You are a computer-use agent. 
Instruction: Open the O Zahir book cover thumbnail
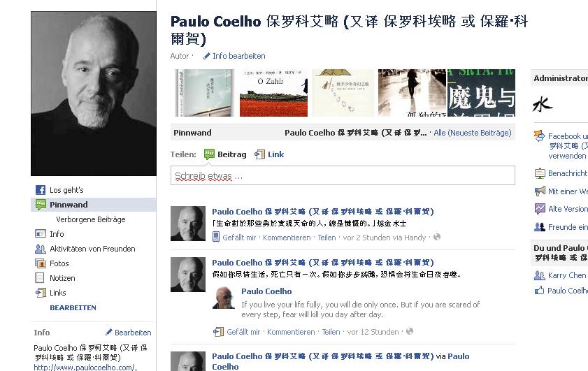(273, 93)
